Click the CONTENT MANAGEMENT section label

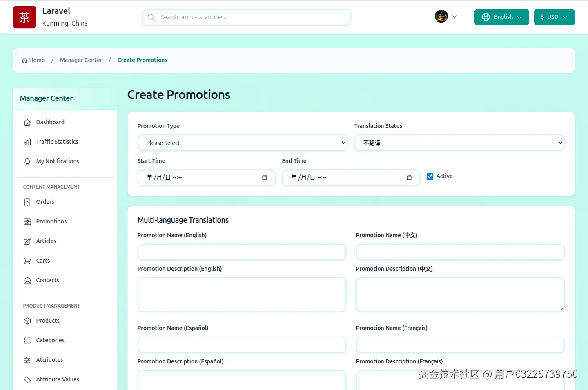[51, 187]
